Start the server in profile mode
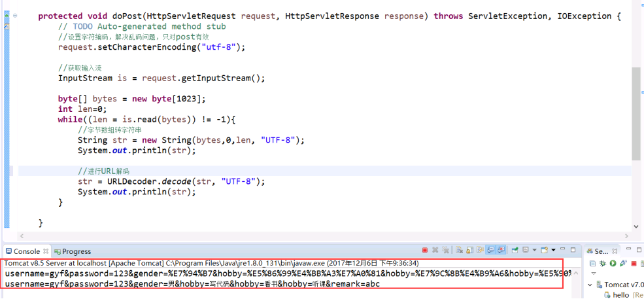Viewport: 644px width, 299px height. pos(624,263)
